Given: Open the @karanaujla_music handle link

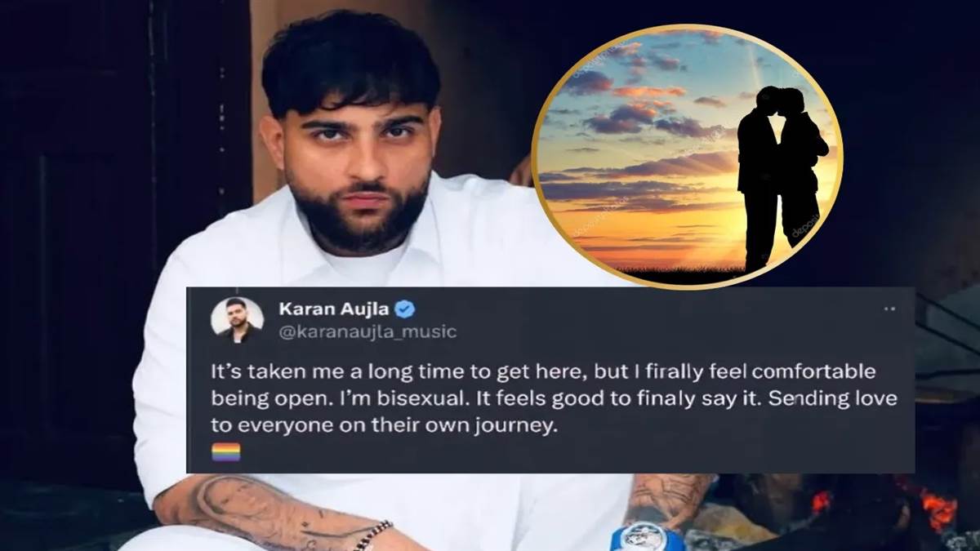Looking at the screenshot, I should (x=367, y=331).
